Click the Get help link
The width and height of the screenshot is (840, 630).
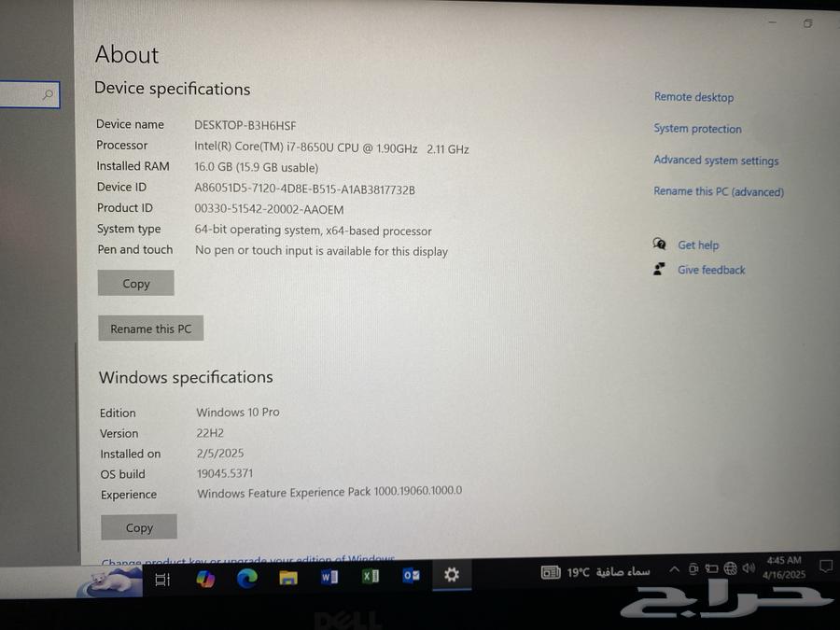[x=698, y=245]
